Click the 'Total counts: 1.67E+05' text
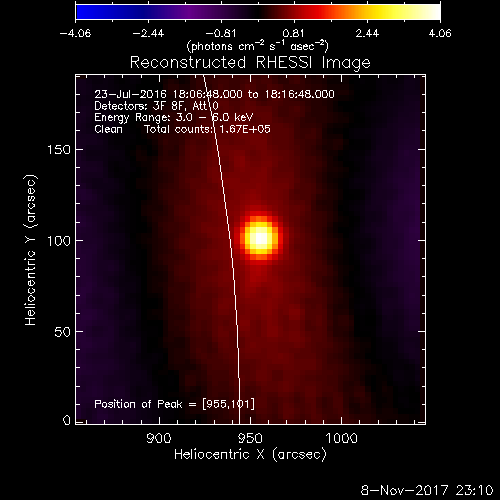 tap(207, 129)
